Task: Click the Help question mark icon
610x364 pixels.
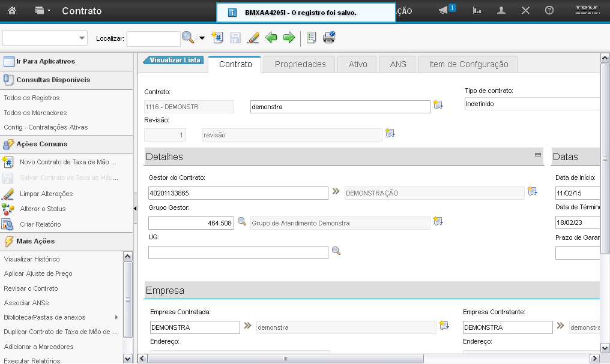Action: tap(549, 11)
